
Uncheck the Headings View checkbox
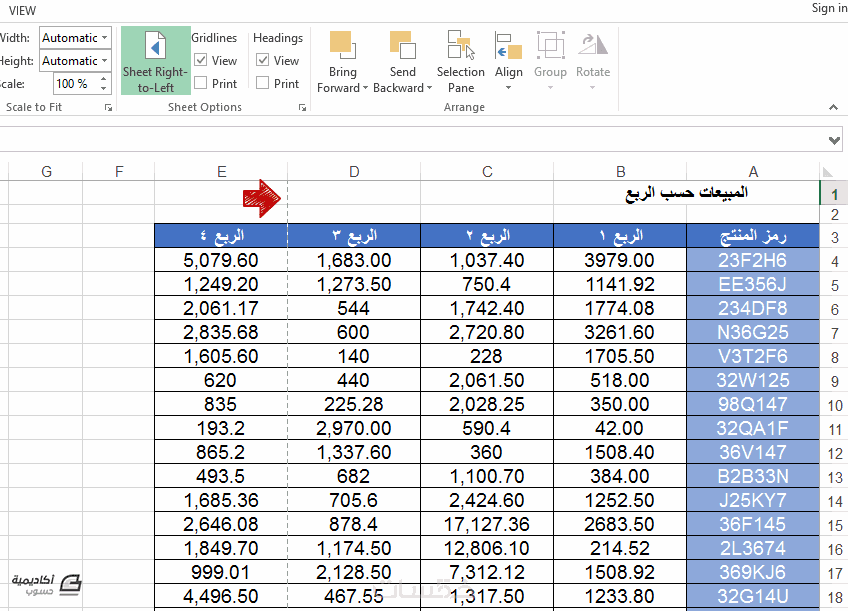(262, 60)
